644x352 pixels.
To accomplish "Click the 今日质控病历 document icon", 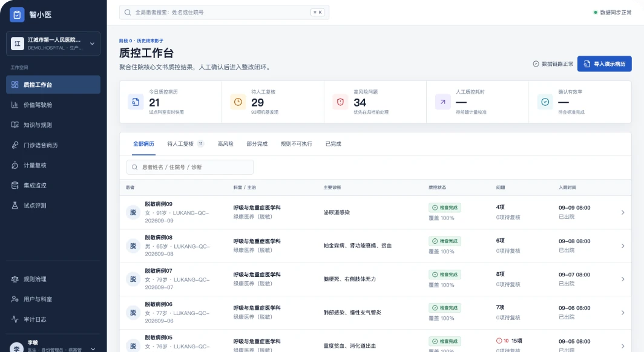I will pos(136,102).
